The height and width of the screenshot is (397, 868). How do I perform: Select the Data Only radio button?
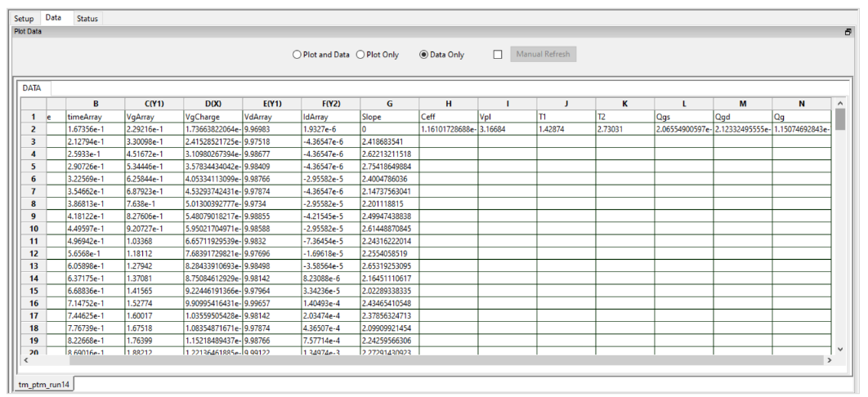coord(423,55)
